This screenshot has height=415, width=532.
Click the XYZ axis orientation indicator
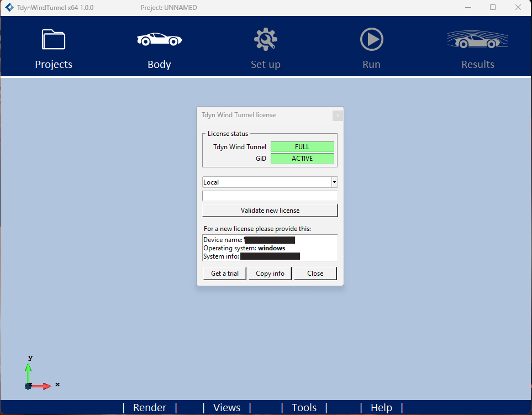tap(42, 372)
